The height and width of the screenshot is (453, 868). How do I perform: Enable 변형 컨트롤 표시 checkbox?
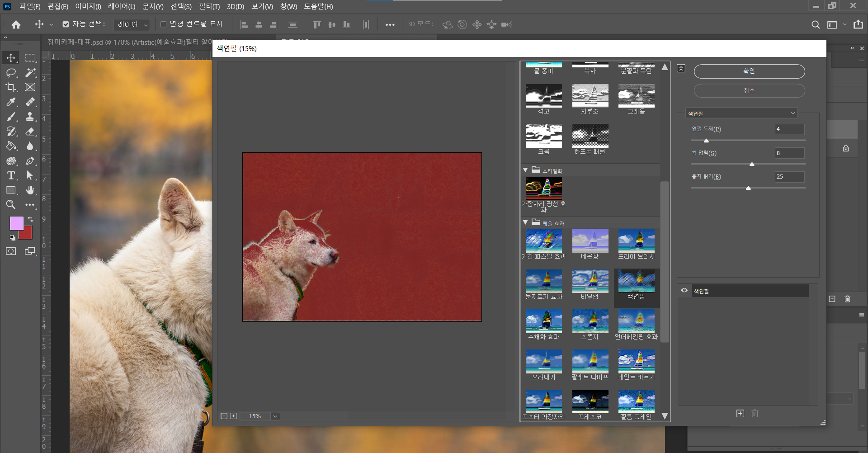[x=163, y=24]
